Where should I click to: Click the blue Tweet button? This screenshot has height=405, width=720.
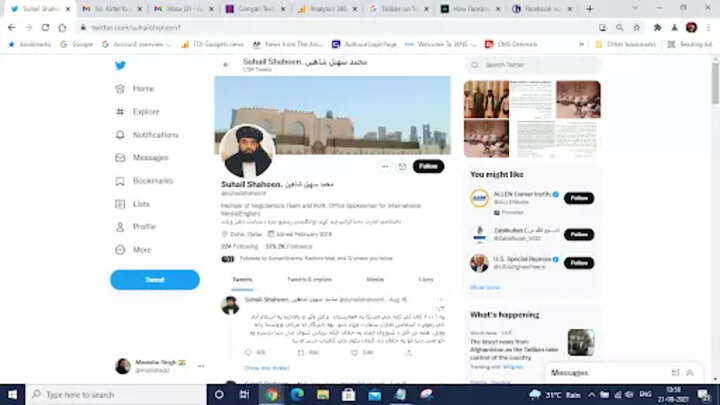[155, 280]
